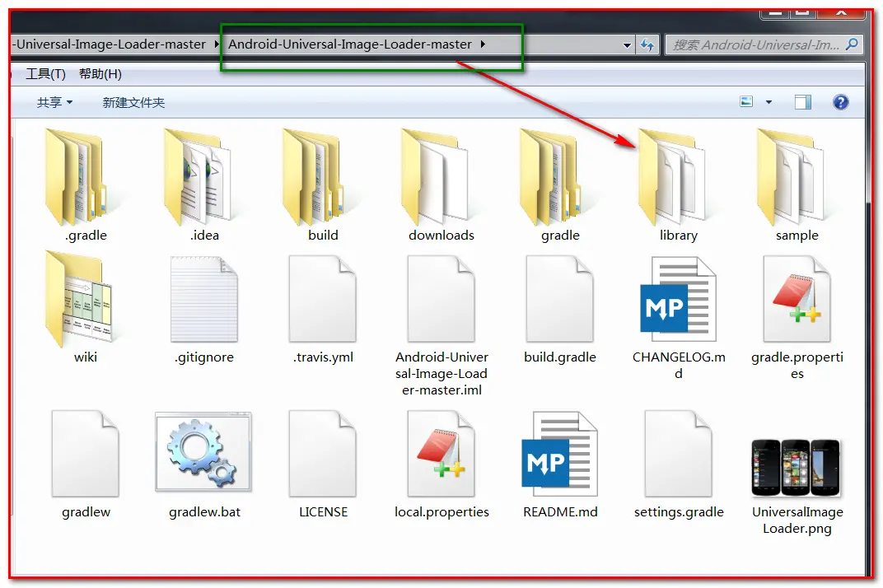
Task: Change view using the view icon
Action: [746, 101]
